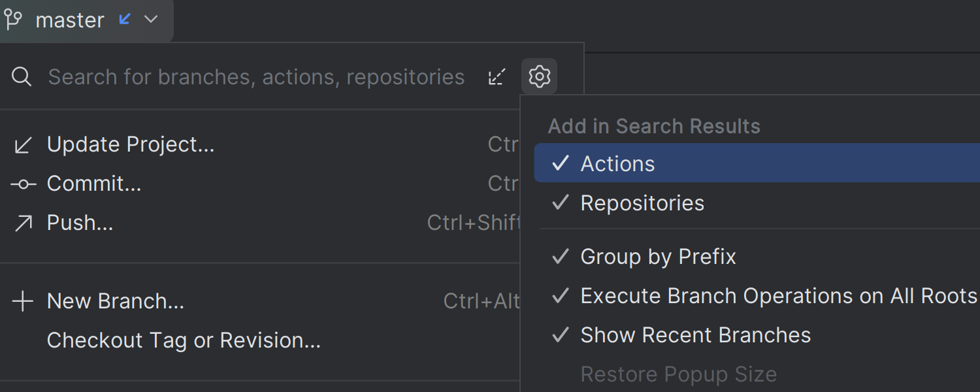Screen dimensions: 980x392
Task: Select Push... from the actions list
Action: (80, 223)
